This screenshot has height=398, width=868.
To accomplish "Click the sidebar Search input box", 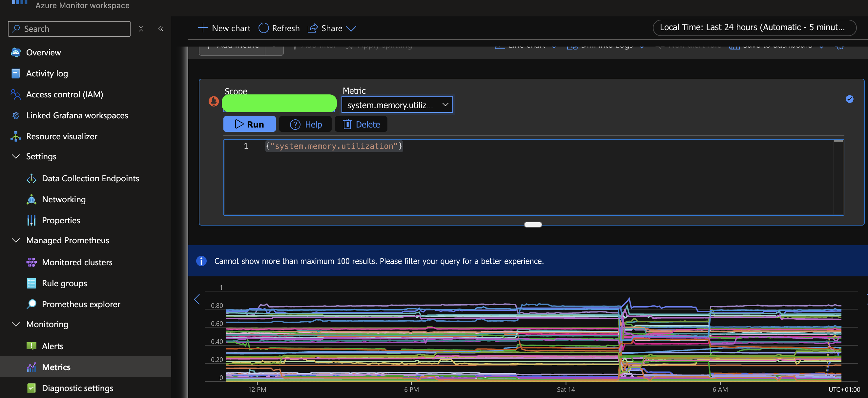I will [x=69, y=29].
